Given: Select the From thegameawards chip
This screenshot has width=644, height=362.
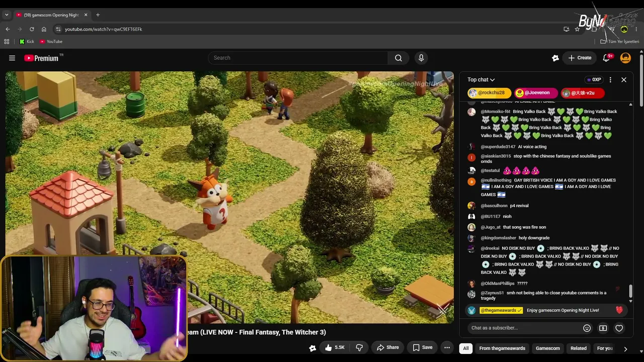Looking at the screenshot, I should (502, 348).
